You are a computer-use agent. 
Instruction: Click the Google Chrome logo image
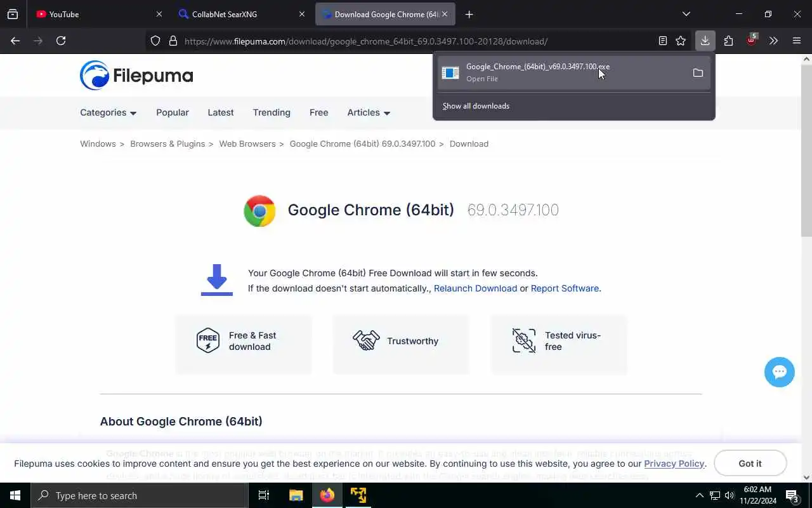pos(259,211)
